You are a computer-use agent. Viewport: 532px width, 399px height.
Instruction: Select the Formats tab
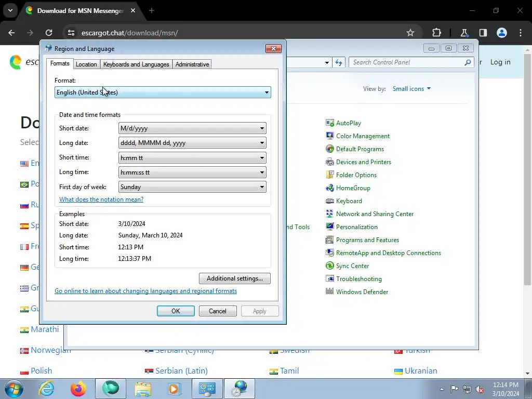pos(60,63)
